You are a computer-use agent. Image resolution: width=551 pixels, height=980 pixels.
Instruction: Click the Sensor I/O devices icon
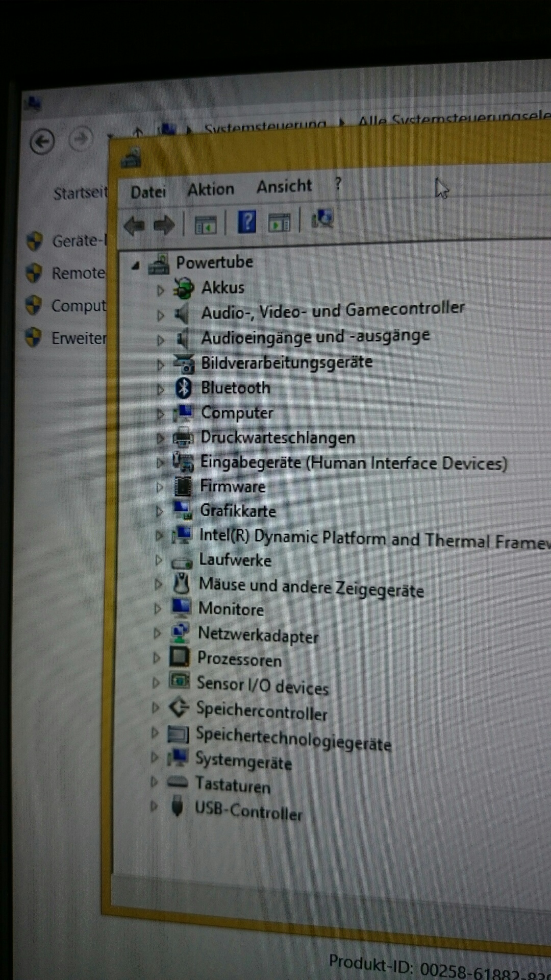pyautogui.click(x=180, y=680)
